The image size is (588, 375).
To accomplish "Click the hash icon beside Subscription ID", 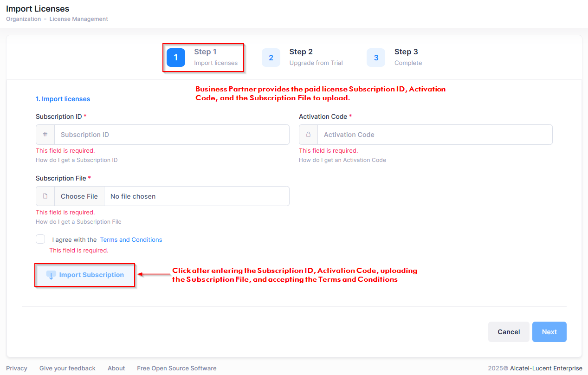I will pyautogui.click(x=45, y=135).
